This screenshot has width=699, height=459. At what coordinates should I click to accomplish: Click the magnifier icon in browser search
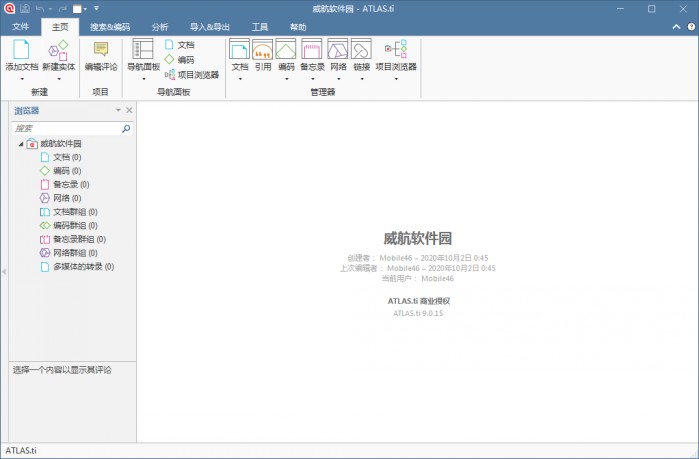(x=126, y=128)
